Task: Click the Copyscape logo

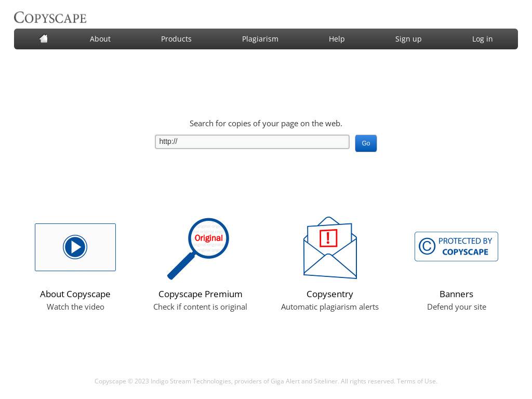Action: pos(50,17)
